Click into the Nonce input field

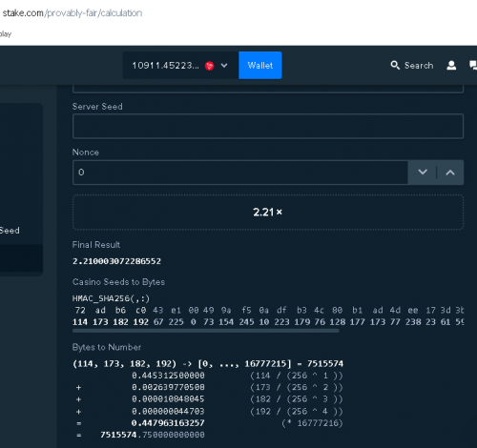pyautogui.click(x=240, y=173)
